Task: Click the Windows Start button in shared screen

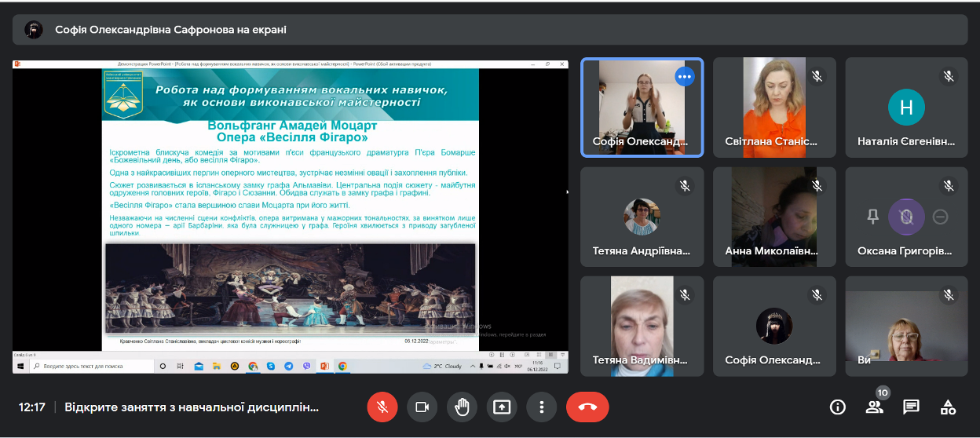Action: (20, 366)
